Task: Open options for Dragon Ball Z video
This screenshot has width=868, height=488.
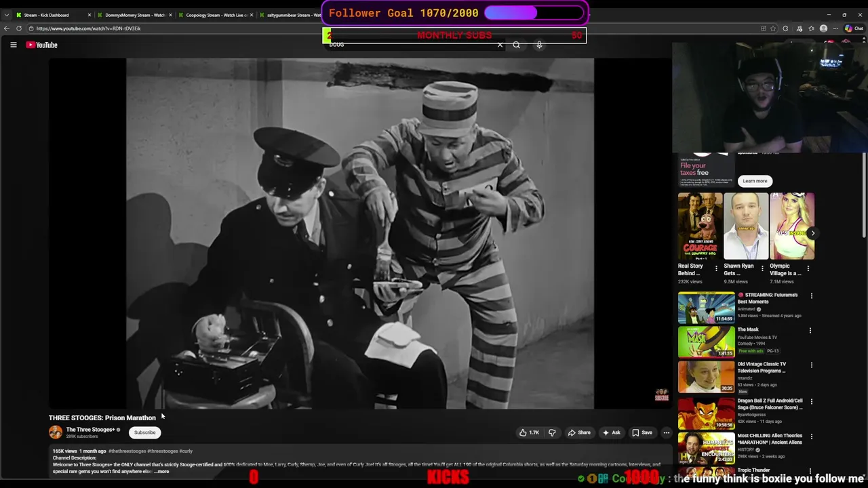Action: pos(811,401)
